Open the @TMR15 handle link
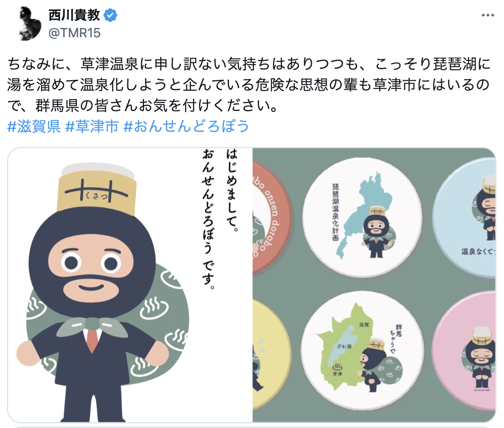Screen dimensions: 504x428 pyautogui.click(x=74, y=33)
